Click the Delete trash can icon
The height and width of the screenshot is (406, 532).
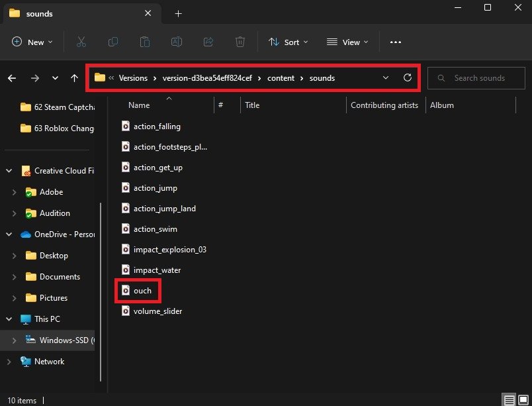click(x=240, y=42)
